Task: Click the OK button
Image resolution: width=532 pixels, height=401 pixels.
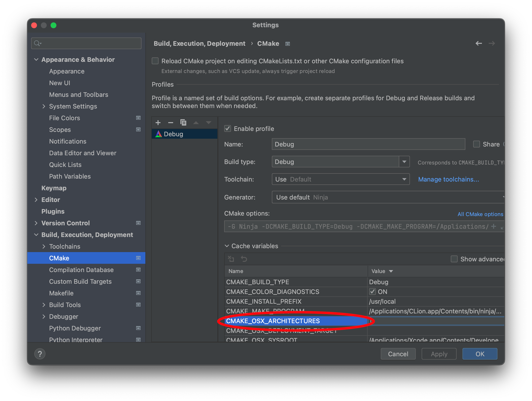Action: click(x=480, y=354)
